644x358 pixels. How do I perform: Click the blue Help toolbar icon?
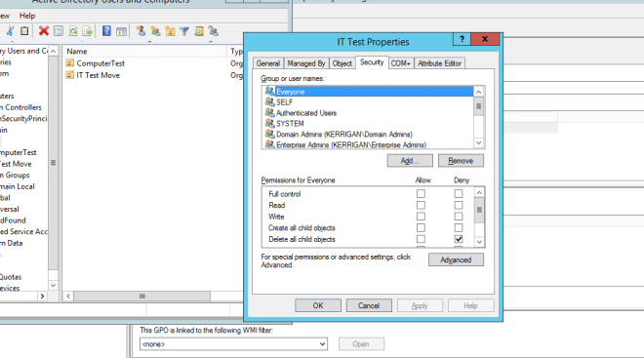pyautogui.click(x=106, y=31)
